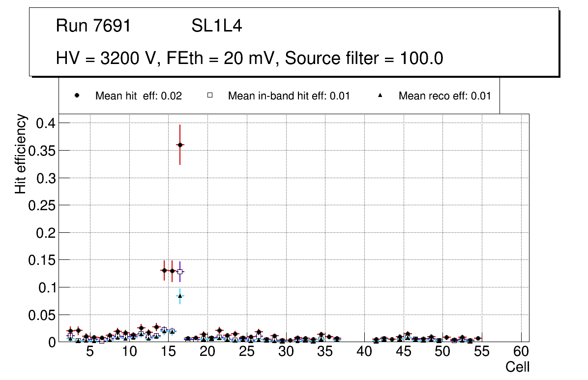Click the triangle marker near 0.08 efficiency
The width and height of the screenshot is (588, 380).
click(180, 296)
